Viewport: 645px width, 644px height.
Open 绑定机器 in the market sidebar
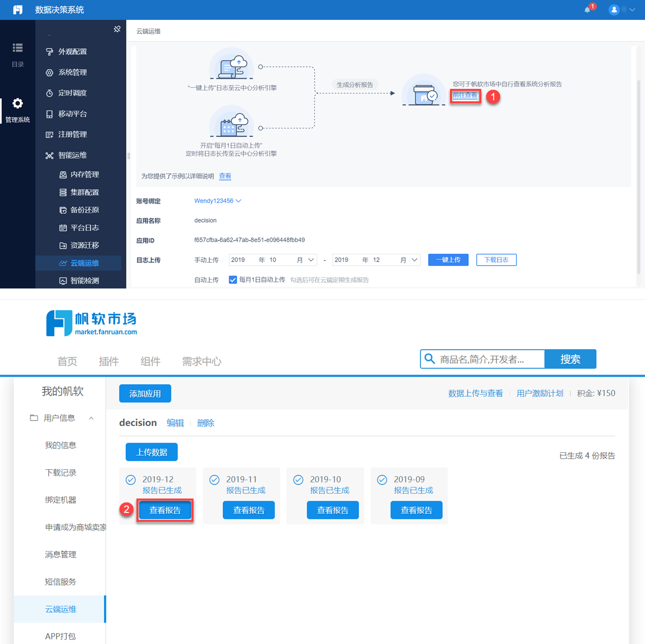coord(61,500)
